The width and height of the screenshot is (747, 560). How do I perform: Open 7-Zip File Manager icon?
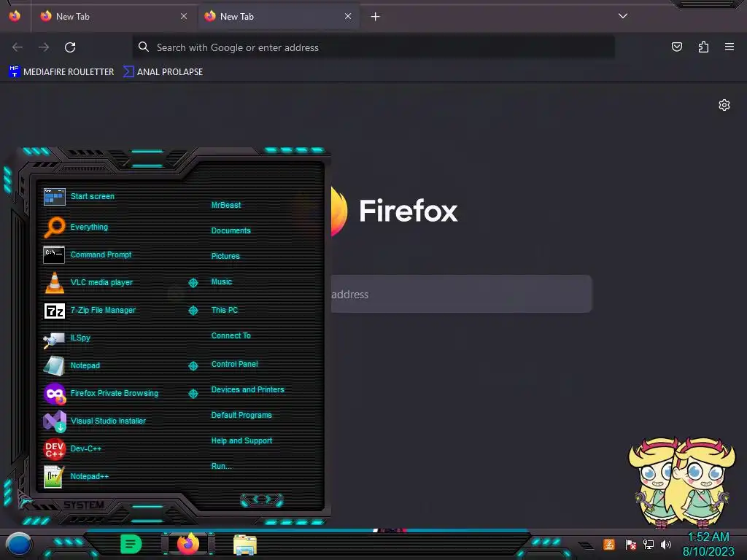pyautogui.click(x=54, y=311)
